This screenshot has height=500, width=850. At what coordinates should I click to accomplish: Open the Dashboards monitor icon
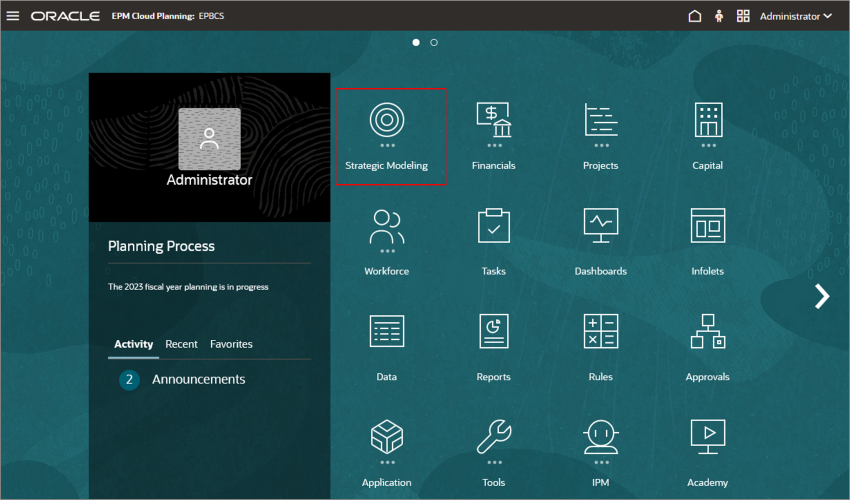click(x=601, y=226)
